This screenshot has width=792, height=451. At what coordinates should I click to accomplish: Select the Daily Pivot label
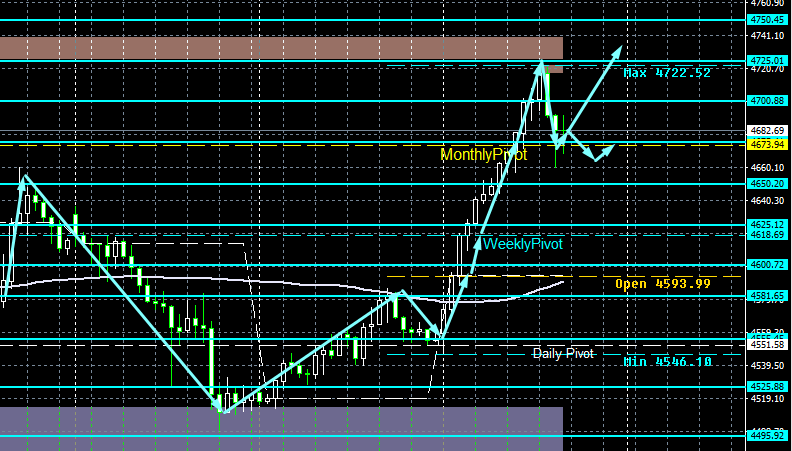click(x=563, y=354)
